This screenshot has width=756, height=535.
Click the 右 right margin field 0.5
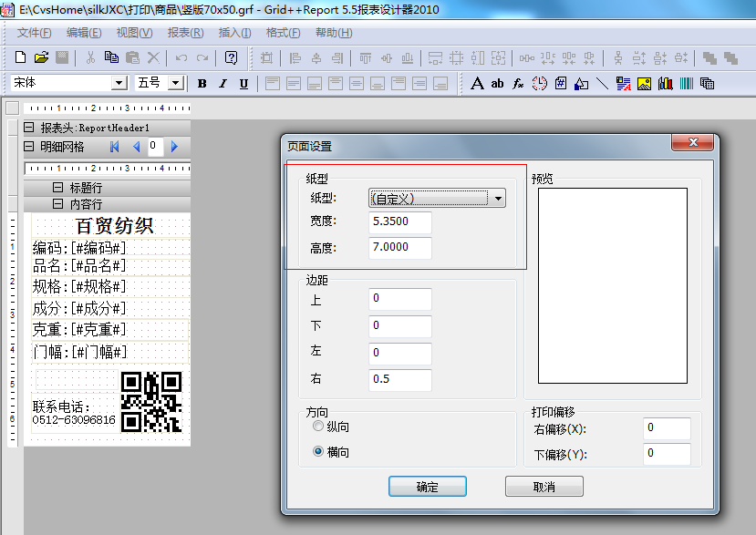(x=399, y=380)
